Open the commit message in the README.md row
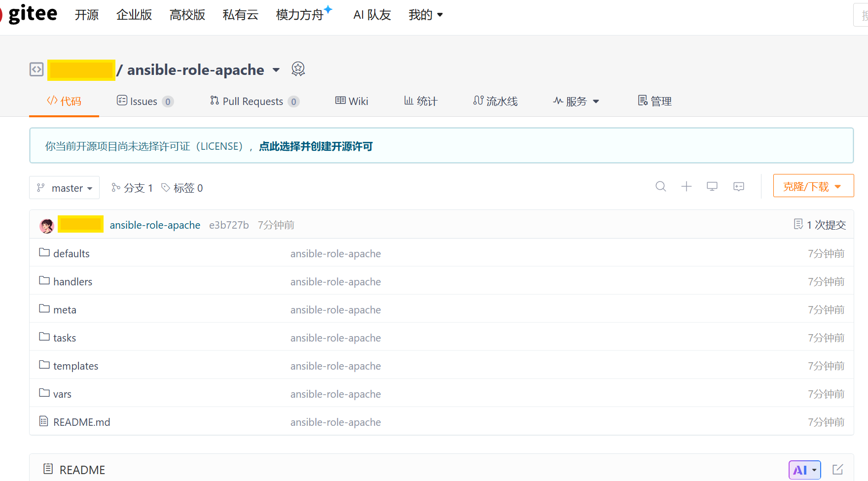 click(x=336, y=422)
